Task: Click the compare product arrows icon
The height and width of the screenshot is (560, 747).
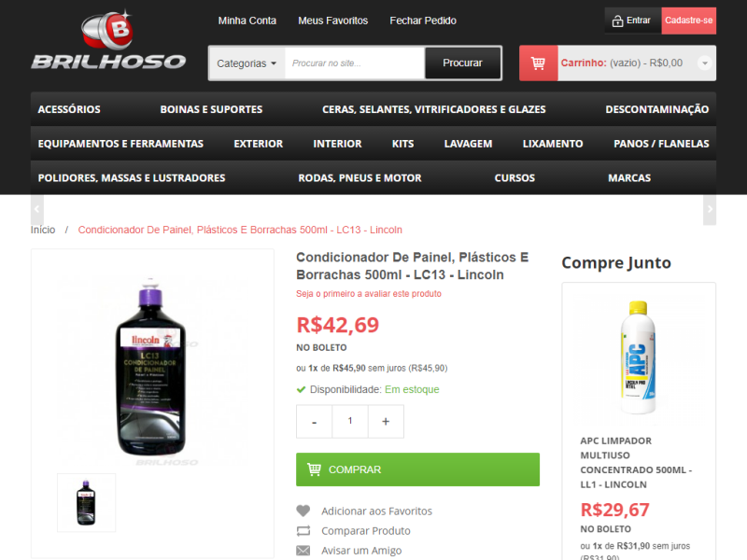Action: click(303, 530)
